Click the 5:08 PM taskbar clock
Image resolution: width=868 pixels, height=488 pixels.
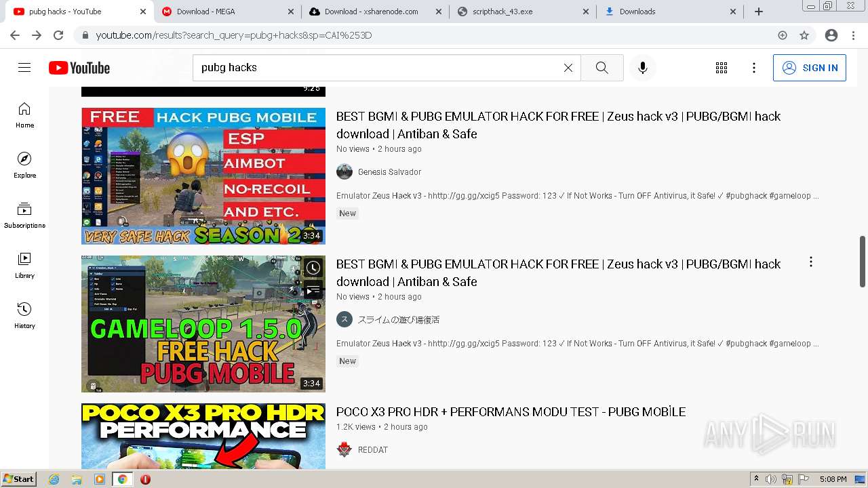pos(833,479)
